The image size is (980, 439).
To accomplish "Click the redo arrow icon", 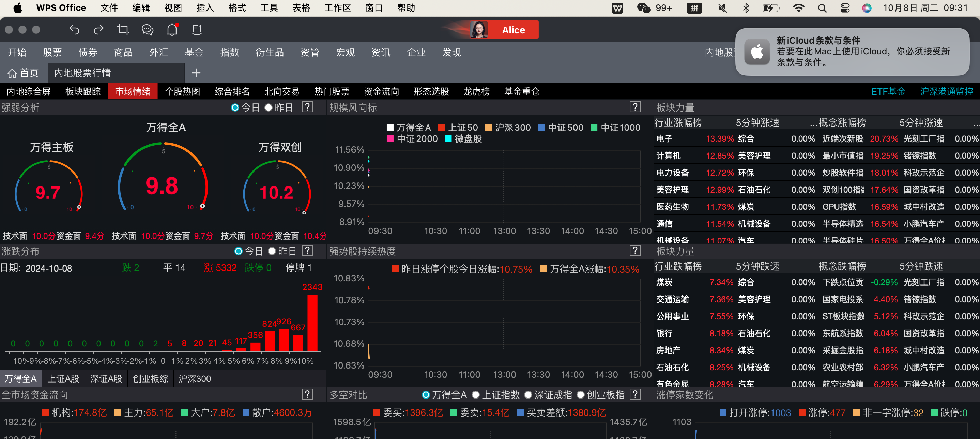I will pos(98,30).
